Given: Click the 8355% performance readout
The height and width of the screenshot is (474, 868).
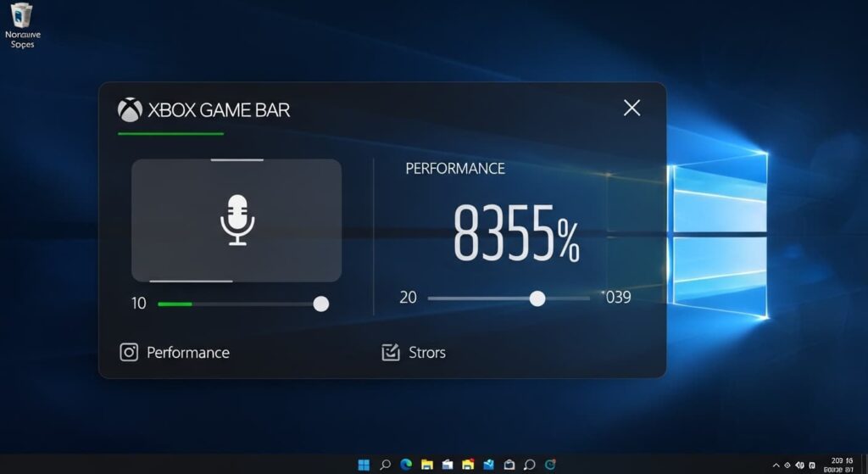Looking at the screenshot, I should click(x=516, y=232).
